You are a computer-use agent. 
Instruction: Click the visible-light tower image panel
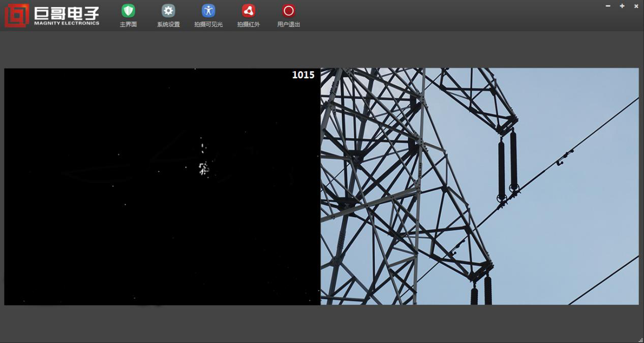tap(479, 186)
